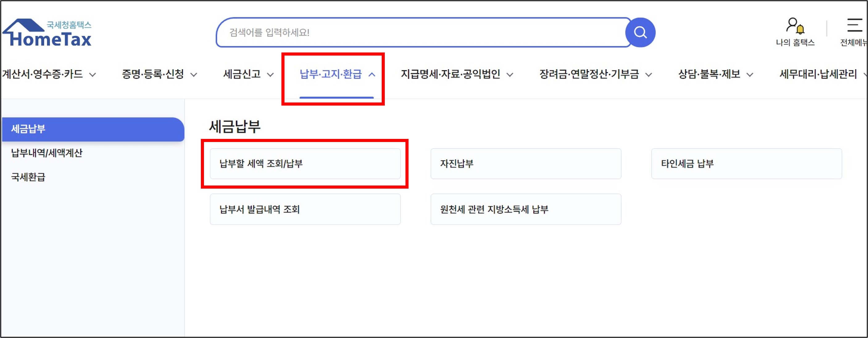Open the 계산서·영수증·카드 menu
Viewport: 868px width, 338px height.
point(43,74)
